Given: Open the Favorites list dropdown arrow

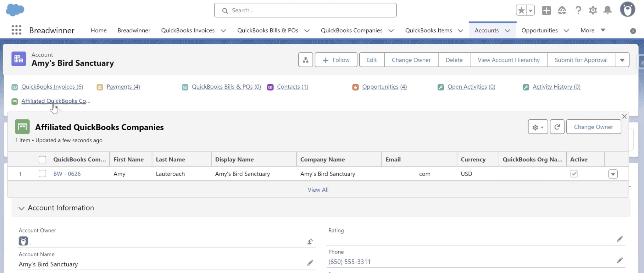Looking at the screenshot, I should click(x=530, y=10).
